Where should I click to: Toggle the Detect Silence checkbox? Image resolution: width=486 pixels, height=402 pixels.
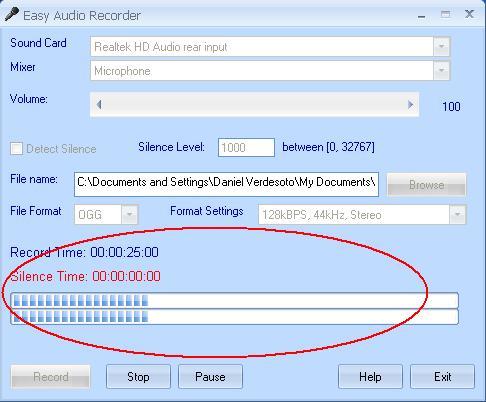(16, 148)
